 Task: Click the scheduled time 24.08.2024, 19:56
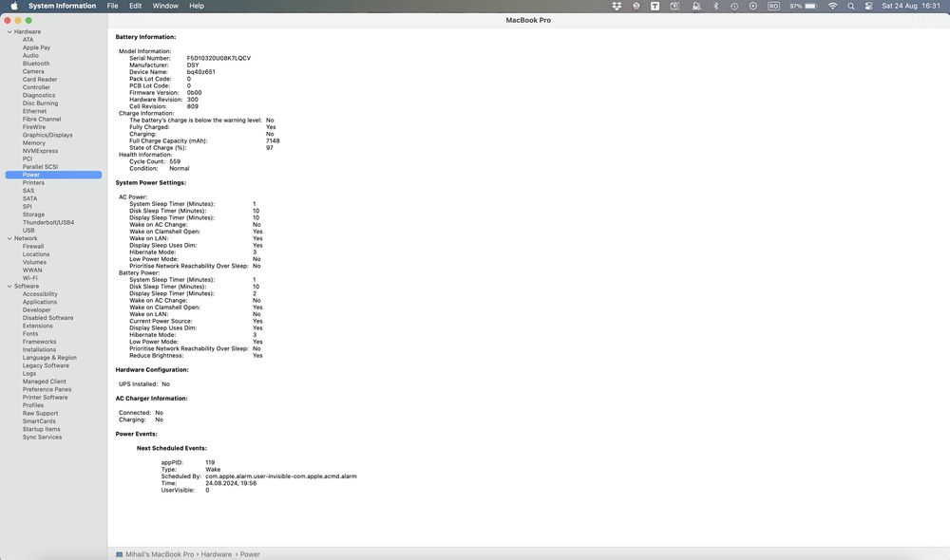point(231,483)
